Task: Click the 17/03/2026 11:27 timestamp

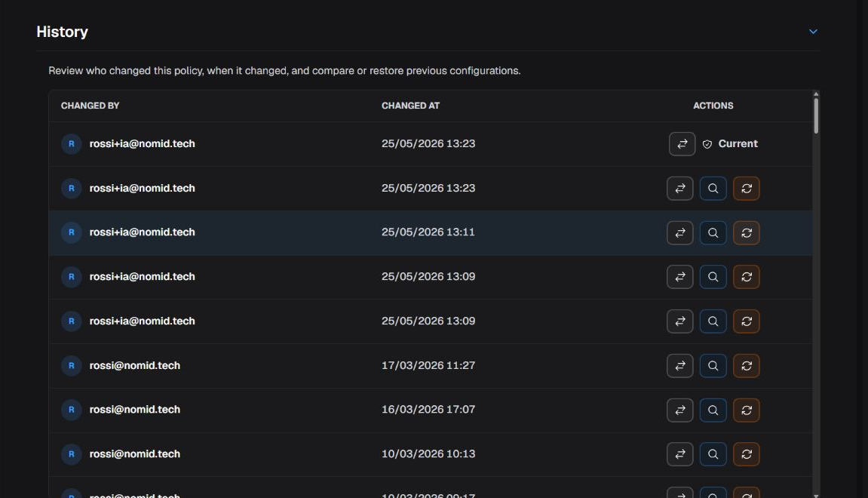Action: tap(428, 366)
